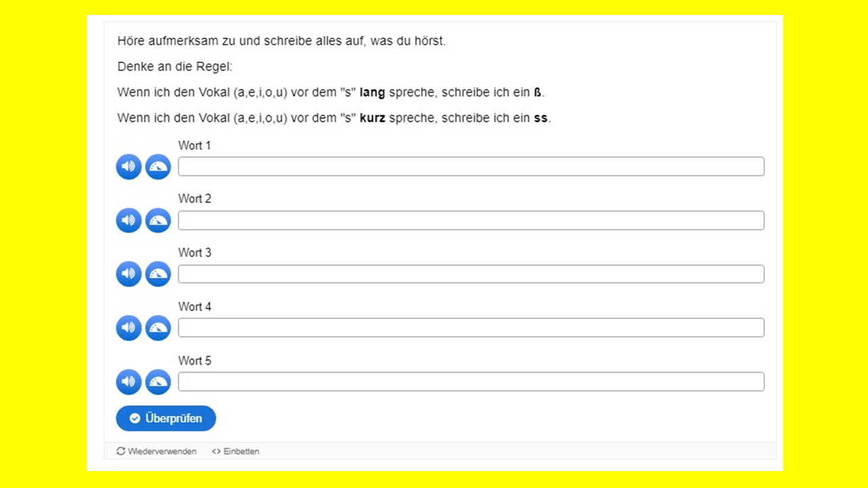The width and height of the screenshot is (868, 488).
Task: Play audio for Wort 1
Action: pyautogui.click(x=129, y=167)
